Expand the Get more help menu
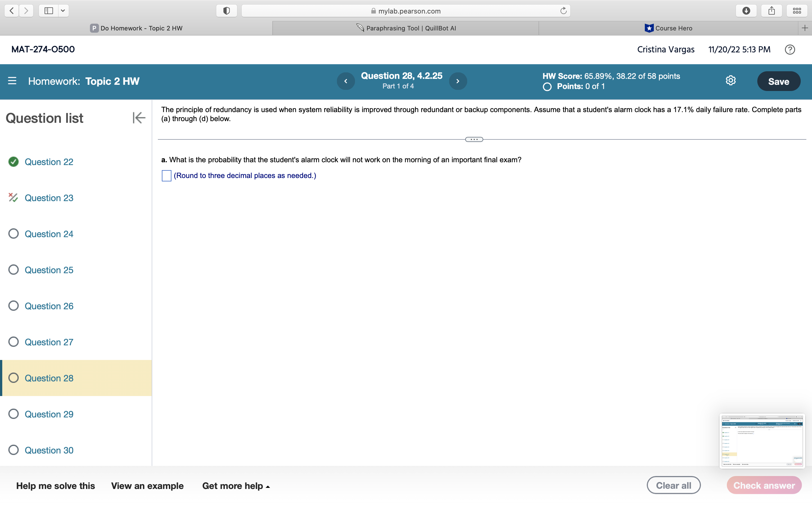Screen dimensions: 812x507 tap(236, 486)
